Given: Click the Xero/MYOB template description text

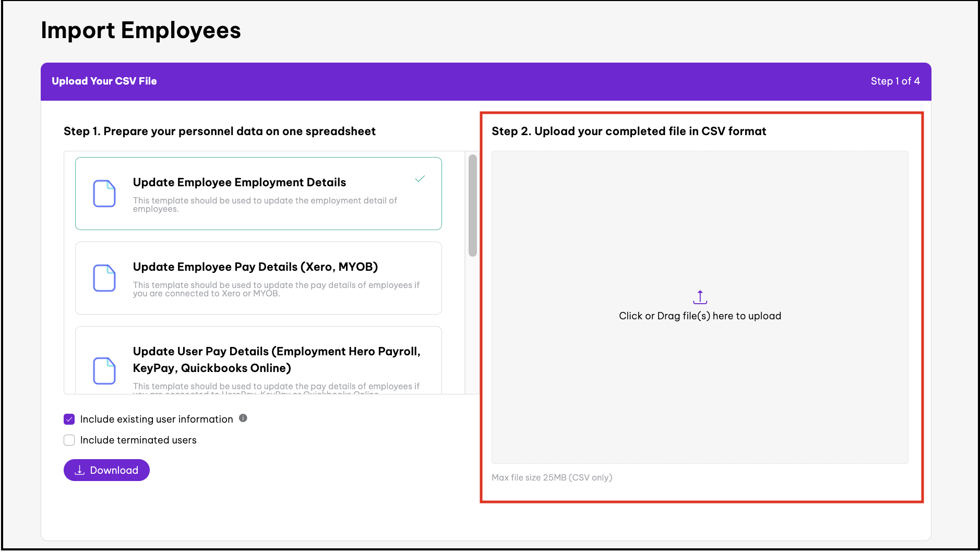Looking at the screenshot, I should pos(276,289).
